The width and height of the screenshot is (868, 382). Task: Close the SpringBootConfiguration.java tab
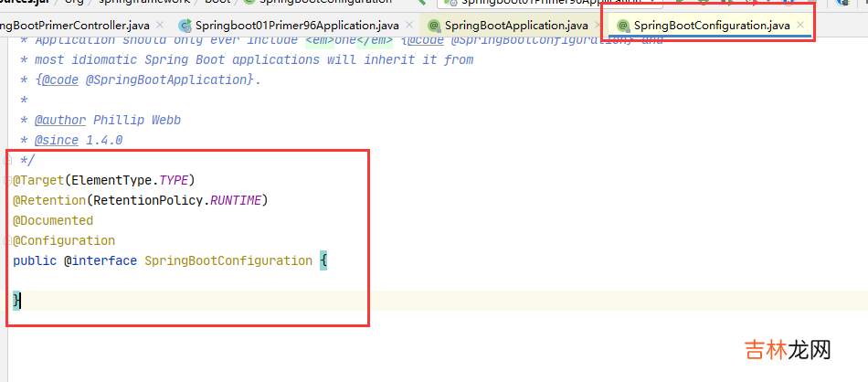tap(801, 26)
